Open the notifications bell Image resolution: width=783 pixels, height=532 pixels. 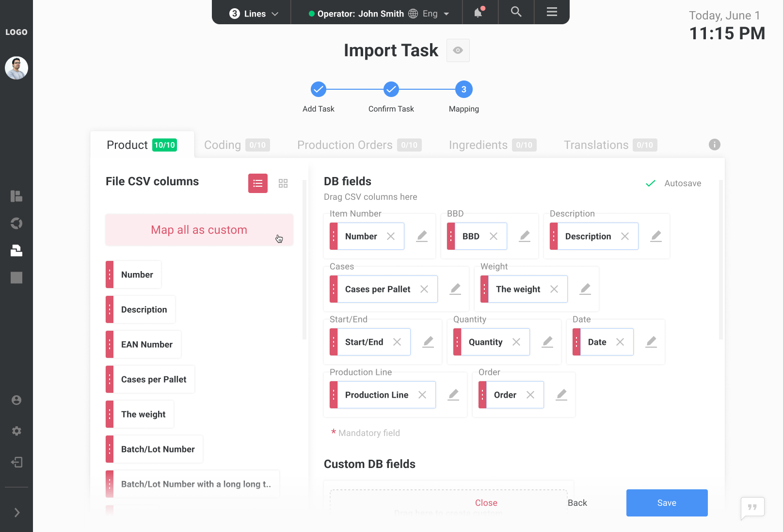tap(479, 12)
